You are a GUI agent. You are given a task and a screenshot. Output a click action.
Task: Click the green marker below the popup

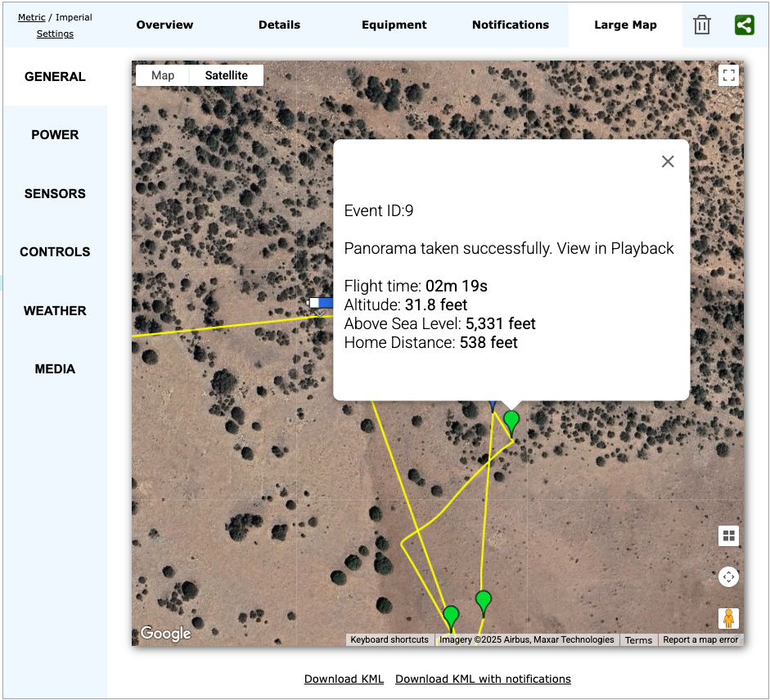pos(511,422)
